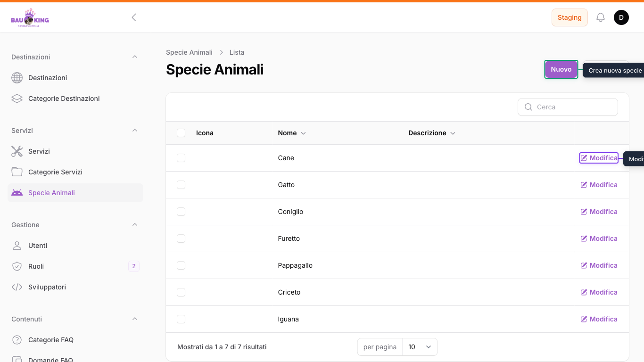Collapse the Gestione sidebar section
The width and height of the screenshot is (644, 362).
tap(135, 225)
